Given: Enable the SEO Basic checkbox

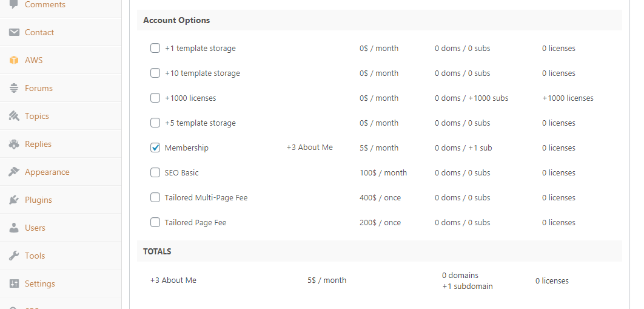Looking at the screenshot, I should point(155,172).
